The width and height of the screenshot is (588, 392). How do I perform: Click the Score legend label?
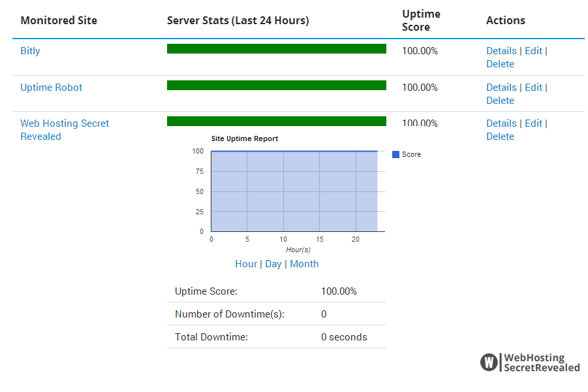(x=411, y=154)
